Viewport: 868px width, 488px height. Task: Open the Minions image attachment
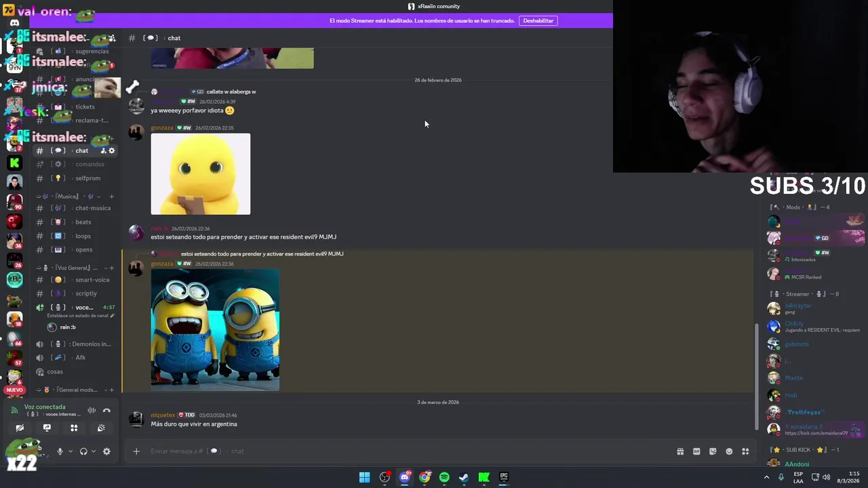pyautogui.click(x=215, y=330)
